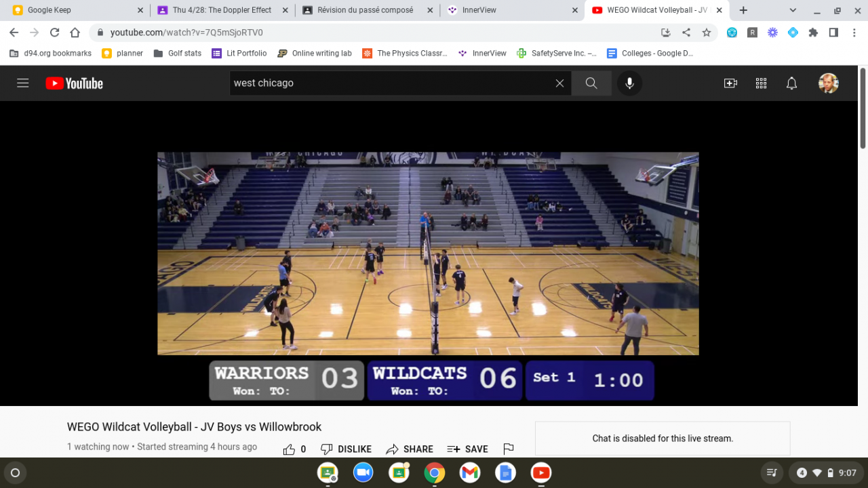
Task: Open the blue diamond extension
Action: (793, 33)
